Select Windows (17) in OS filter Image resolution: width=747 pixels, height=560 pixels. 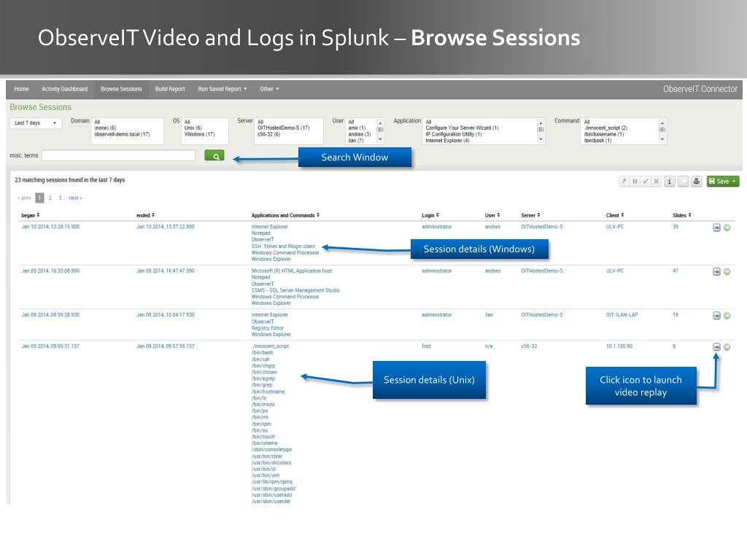(199, 134)
